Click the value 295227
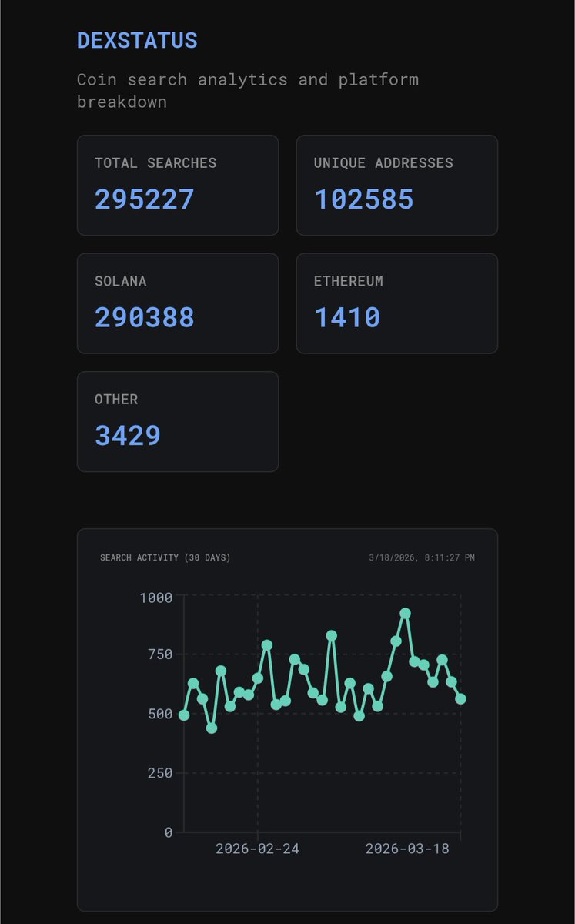 pyautogui.click(x=145, y=199)
